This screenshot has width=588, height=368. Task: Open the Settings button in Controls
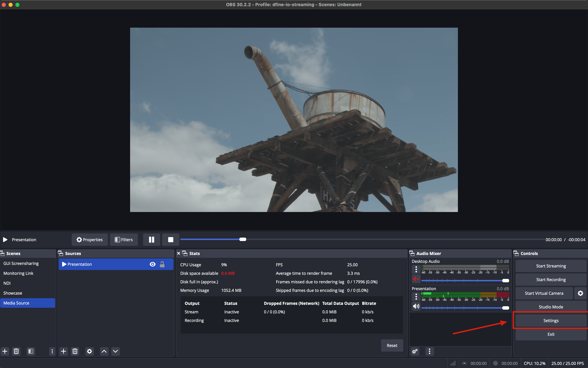click(x=551, y=321)
